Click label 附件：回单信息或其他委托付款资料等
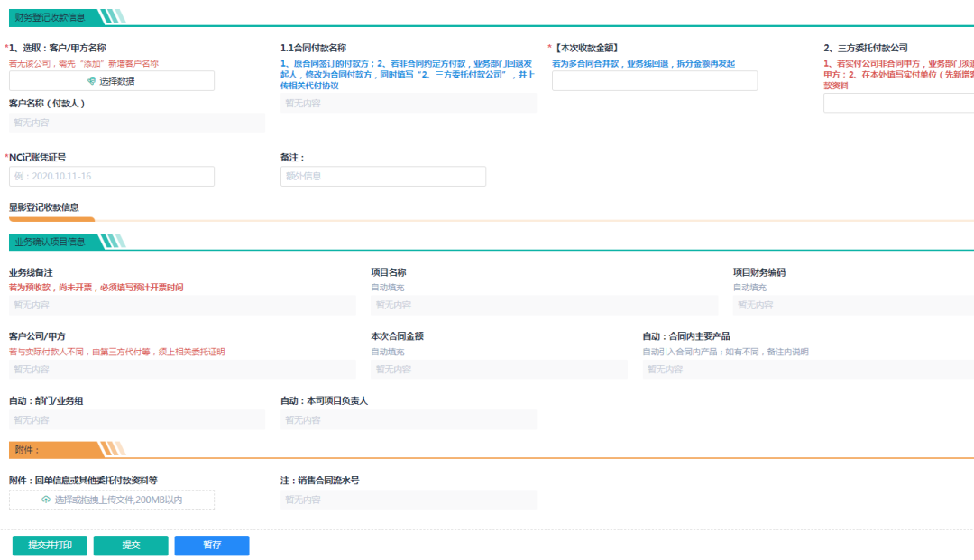The width and height of the screenshot is (974, 560). coord(83,481)
